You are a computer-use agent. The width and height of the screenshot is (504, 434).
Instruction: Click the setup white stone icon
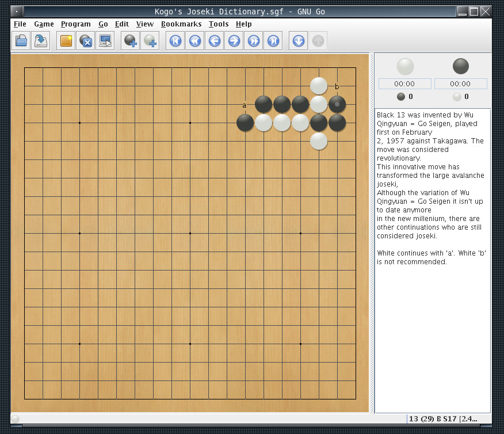tap(150, 41)
